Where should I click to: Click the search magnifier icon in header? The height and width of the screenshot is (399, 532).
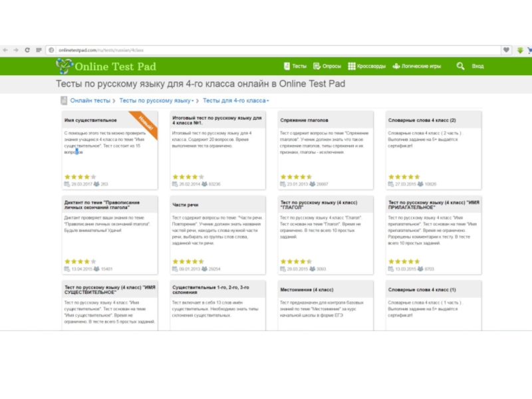[460, 66]
